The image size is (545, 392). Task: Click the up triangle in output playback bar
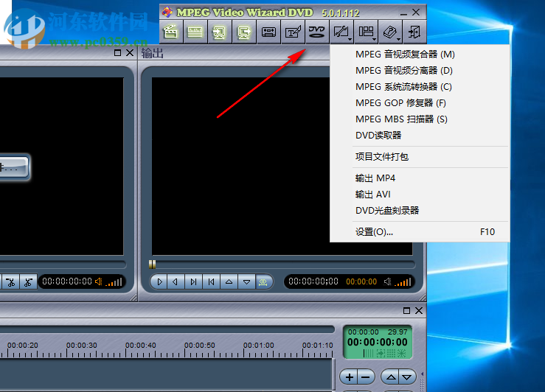click(x=229, y=281)
